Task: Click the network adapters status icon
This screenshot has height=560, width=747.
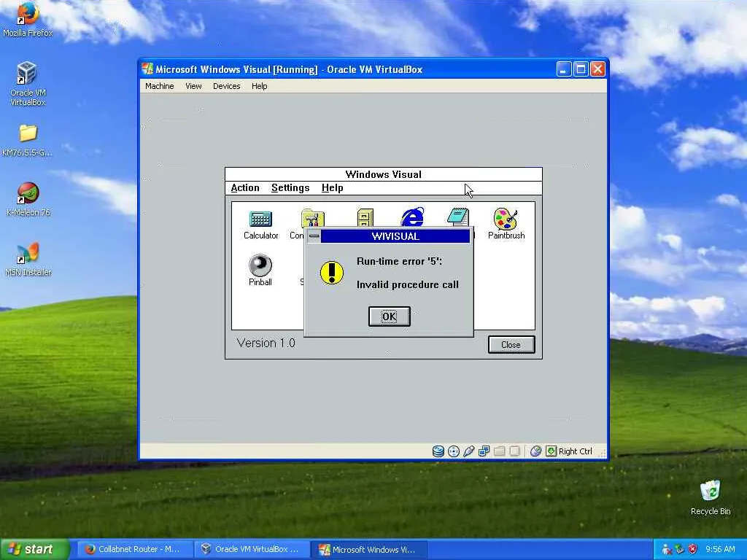Action: (x=484, y=451)
